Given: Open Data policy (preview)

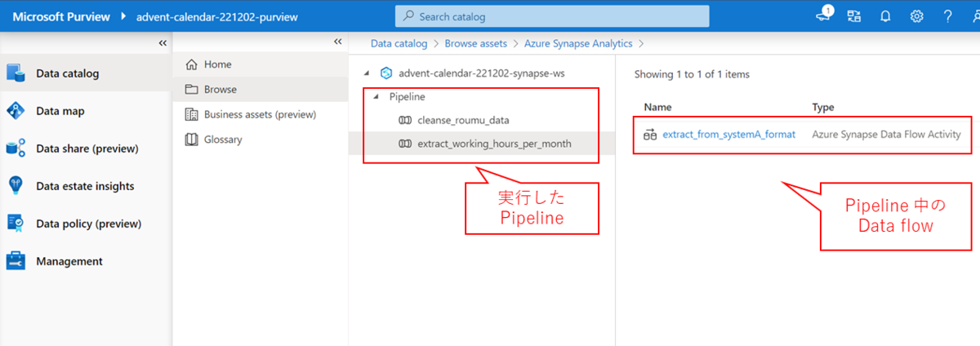Looking at the screenshot, I should [89, 224].
